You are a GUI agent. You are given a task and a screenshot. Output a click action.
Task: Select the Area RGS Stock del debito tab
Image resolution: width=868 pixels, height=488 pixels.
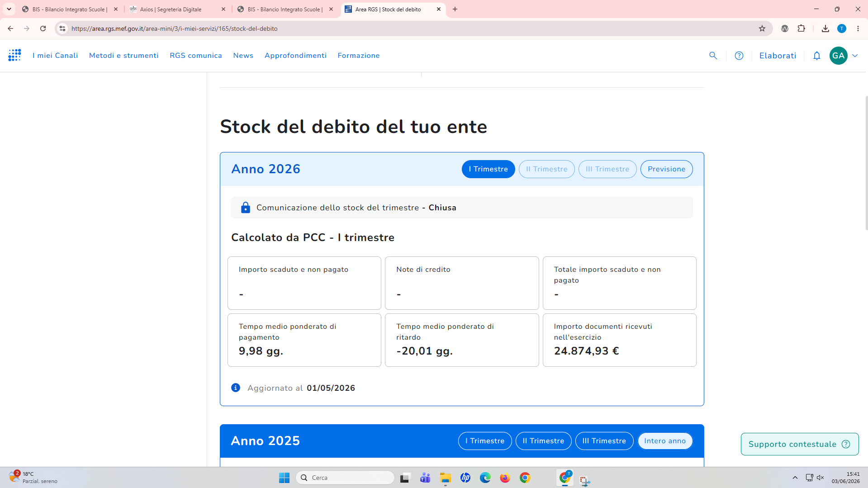388,9
